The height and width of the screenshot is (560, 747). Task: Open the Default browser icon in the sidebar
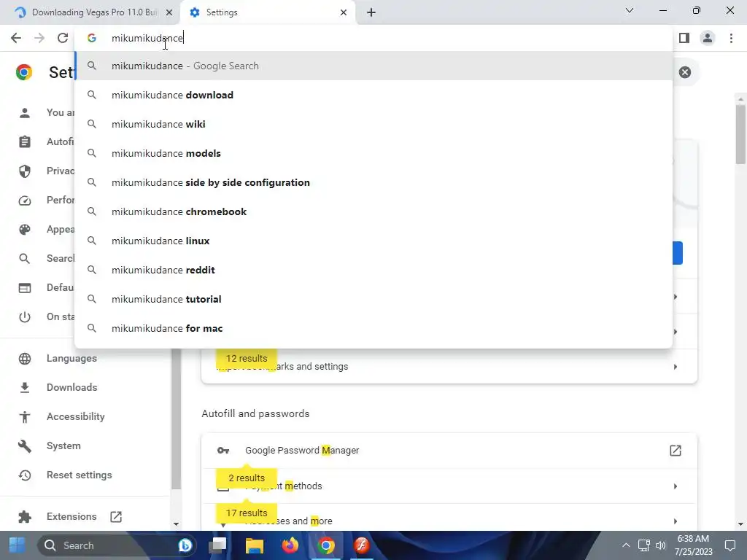click(25, 287)
